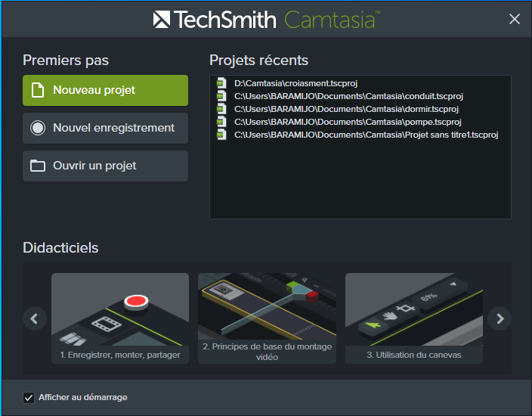532x416 pixels.
Task: Show previous tutorials with left arrow
Action: coord(35,318)
